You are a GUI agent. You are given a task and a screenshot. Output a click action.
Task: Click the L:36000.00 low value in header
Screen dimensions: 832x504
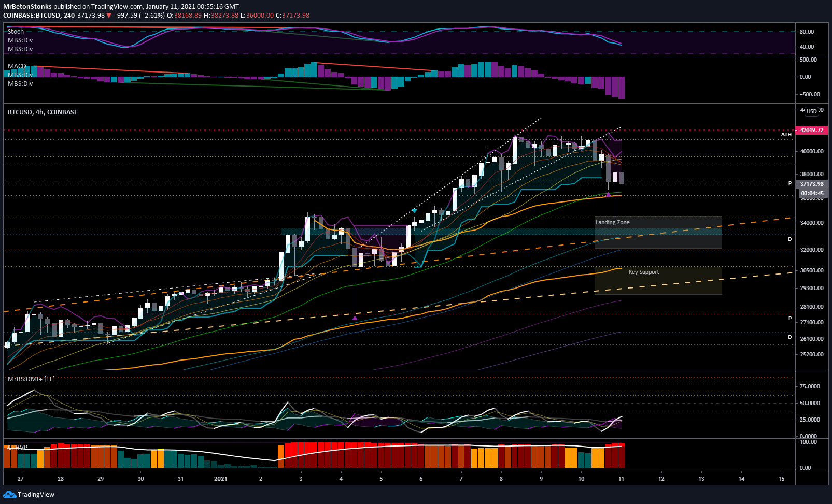(257, 16)
